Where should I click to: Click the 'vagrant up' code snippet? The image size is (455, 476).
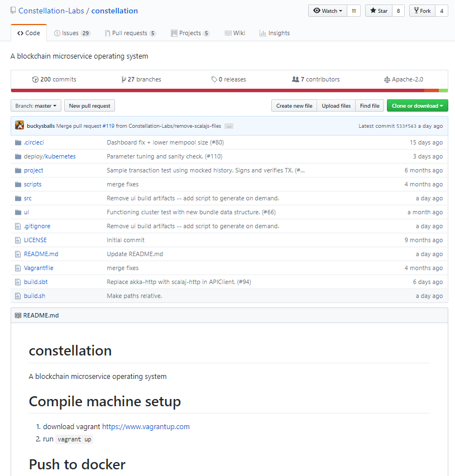[74, 439]
